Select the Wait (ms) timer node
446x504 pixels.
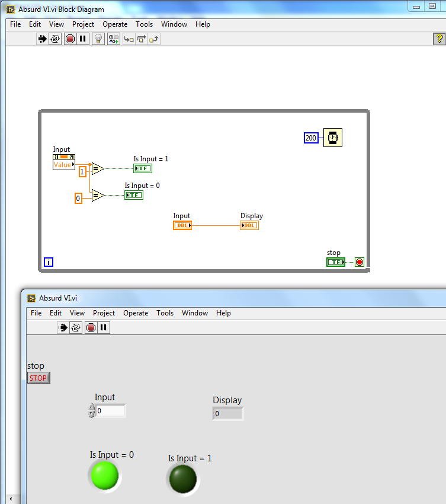pyautogui.click(x=333, y=138)
